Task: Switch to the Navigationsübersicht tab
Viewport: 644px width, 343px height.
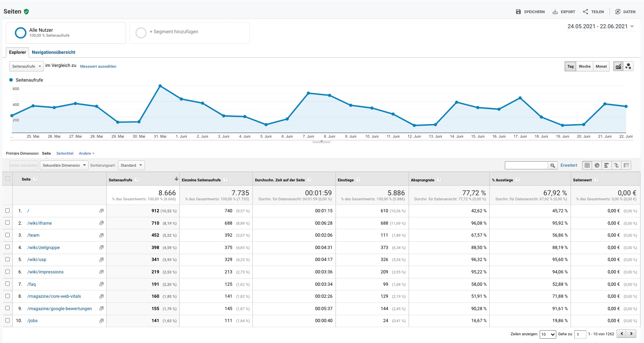Action: 54,52
